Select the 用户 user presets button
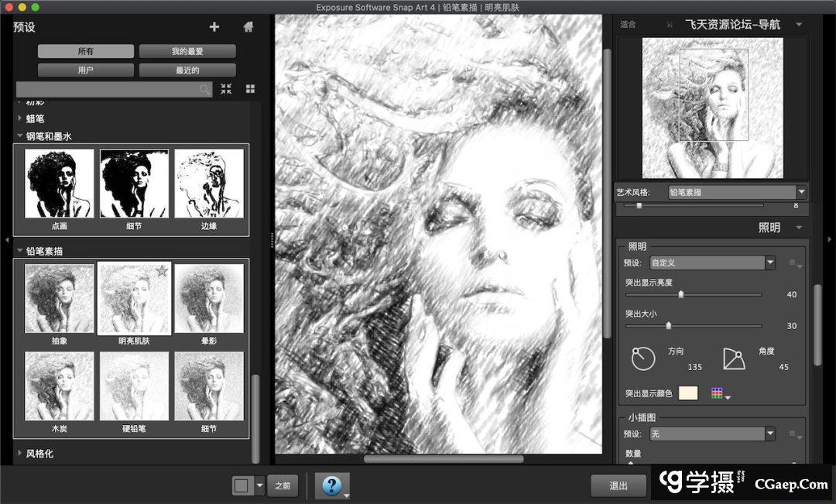Viewport: 836px width, 504px height. (85, 70)
